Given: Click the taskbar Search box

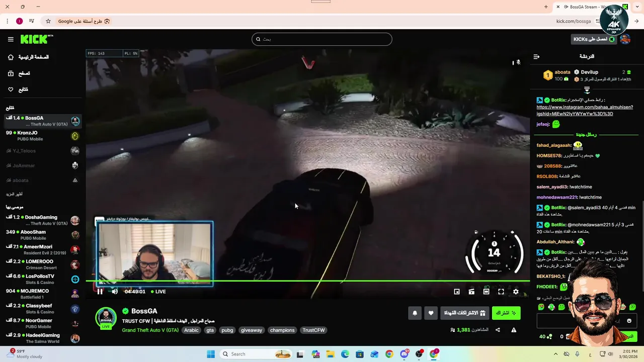Looking at the screenshot, I should 256,354.
